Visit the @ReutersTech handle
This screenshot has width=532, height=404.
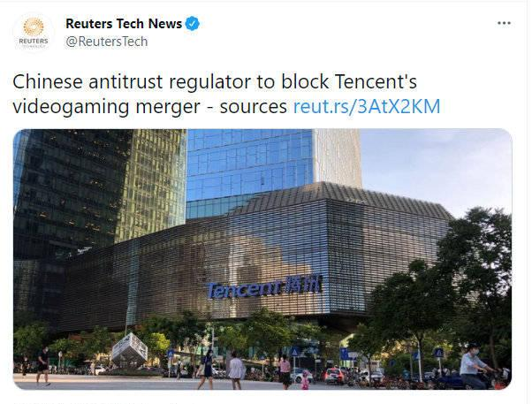(107, 42)
